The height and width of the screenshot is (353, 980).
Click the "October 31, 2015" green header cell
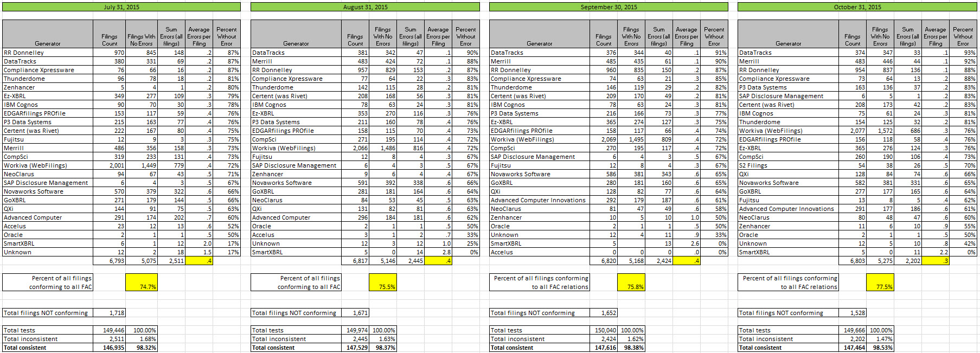[857, 7]
